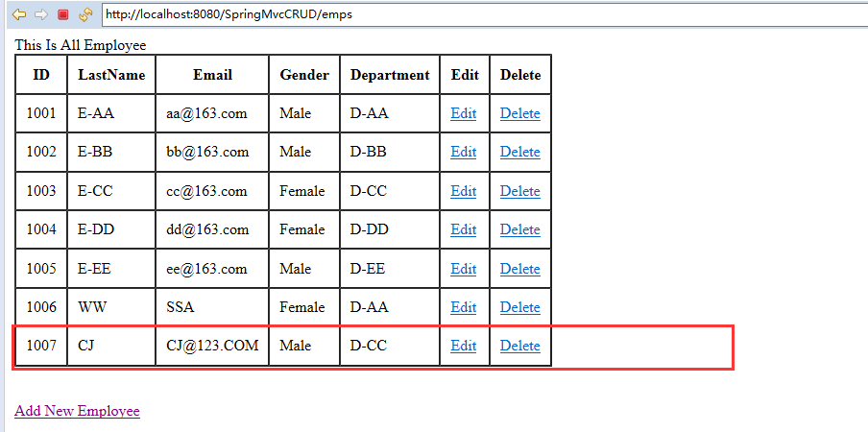Viewport: 868px width, 432px height.
Task: Select the Gender column header
Action: click(x=304, y=75)
